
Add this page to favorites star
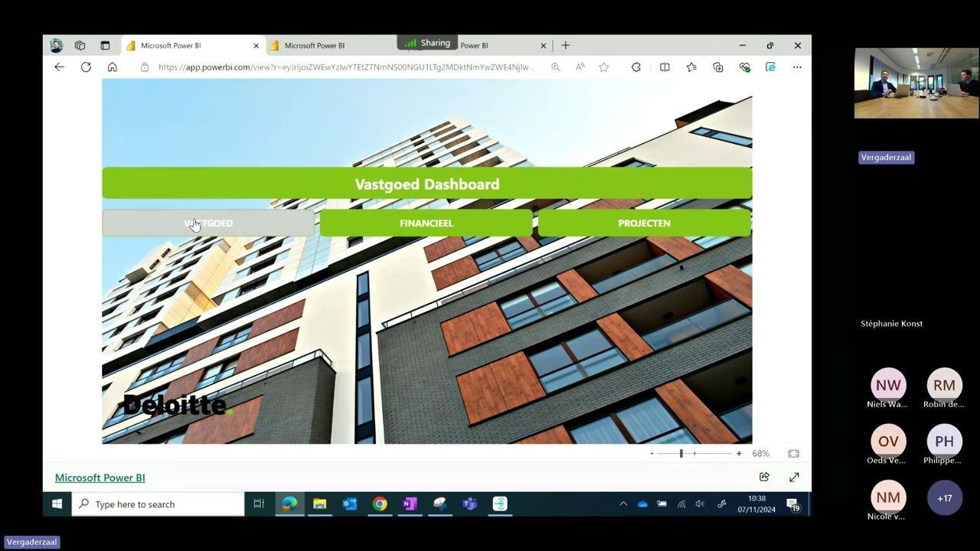click(x=604, y=67)
